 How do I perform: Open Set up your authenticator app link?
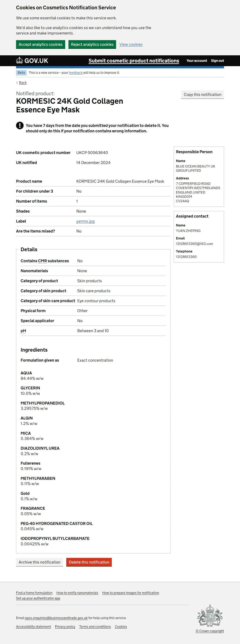38,598
